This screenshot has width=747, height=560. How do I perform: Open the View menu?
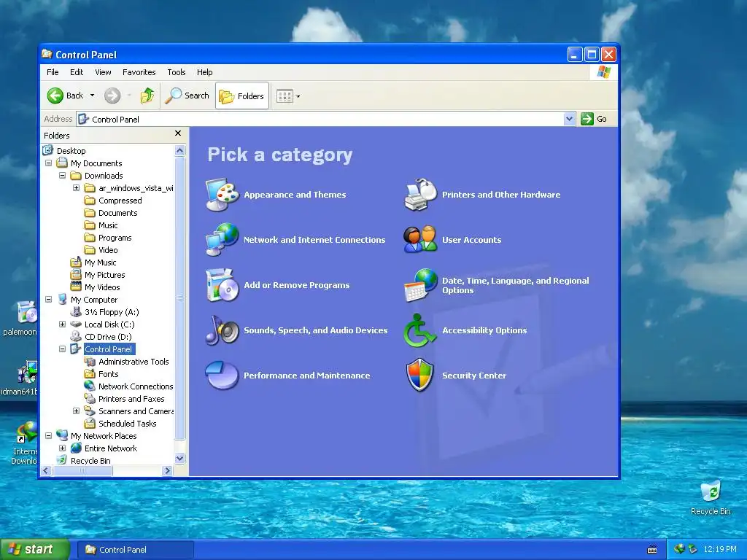click(103, 72)
